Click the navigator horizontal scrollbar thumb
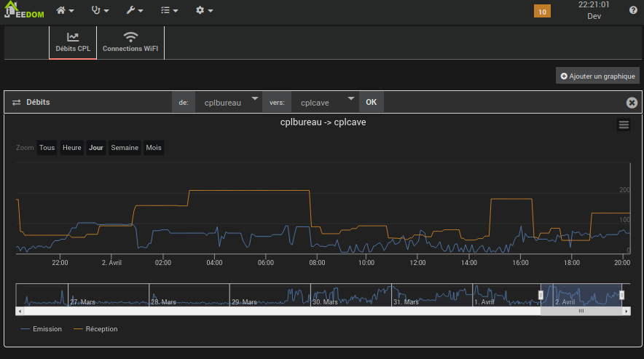 coord(581,311)
